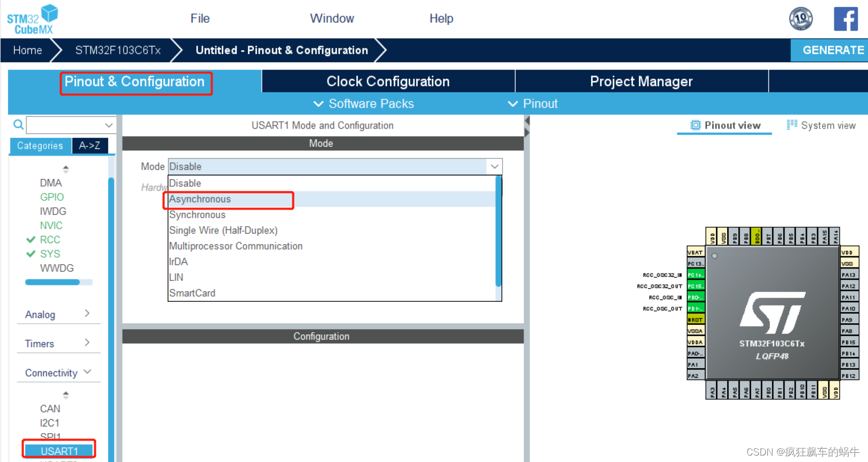Select pin PA2 on the chip

tap(696, 376)
